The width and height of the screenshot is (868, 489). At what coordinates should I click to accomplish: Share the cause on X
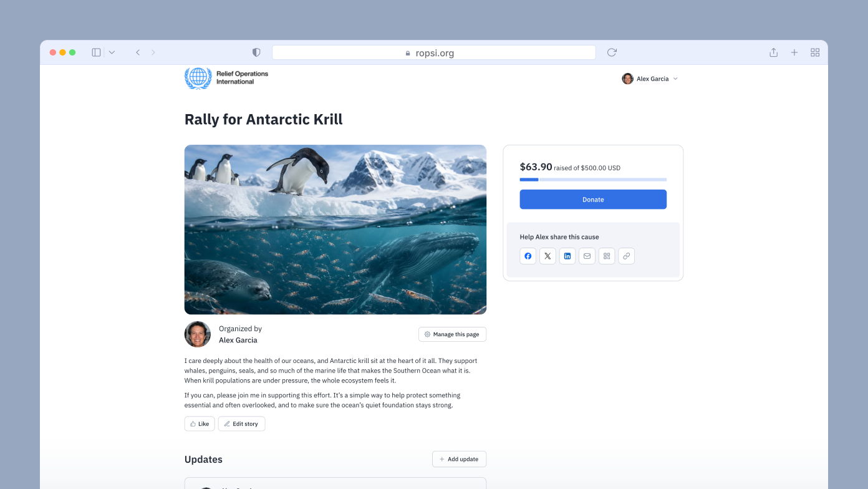[x=547, y=256]
